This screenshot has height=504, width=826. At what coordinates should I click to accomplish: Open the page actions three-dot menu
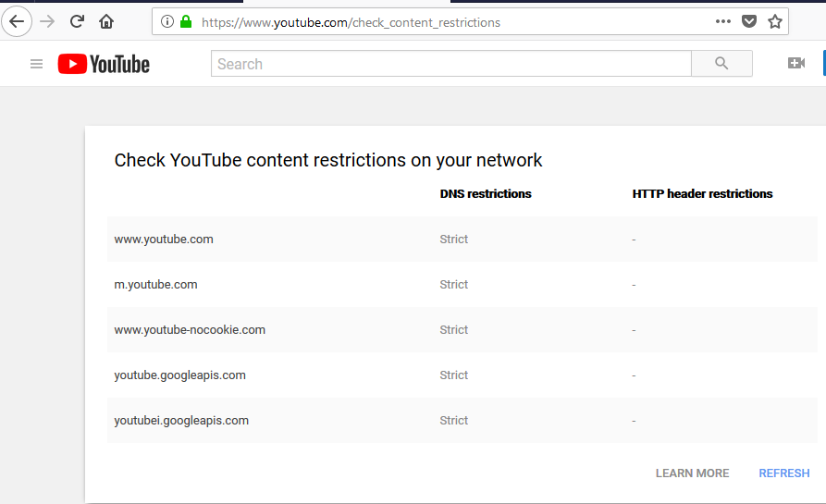point(723,21)
